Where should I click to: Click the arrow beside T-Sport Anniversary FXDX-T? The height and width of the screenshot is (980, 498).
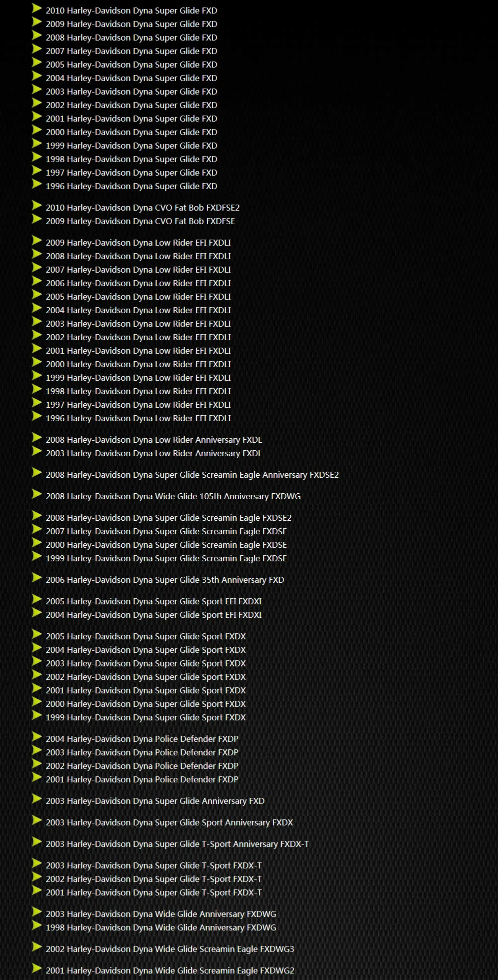pos(37,841)
